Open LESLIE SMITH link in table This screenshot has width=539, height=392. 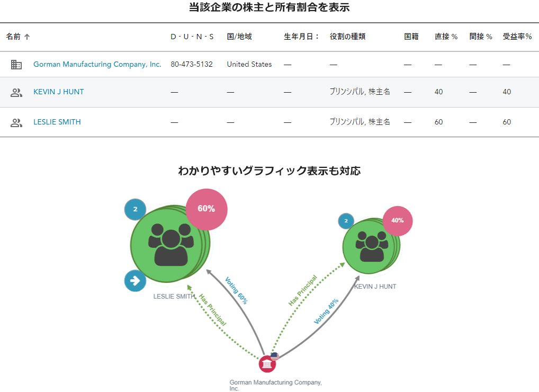[x=57, y=122]
